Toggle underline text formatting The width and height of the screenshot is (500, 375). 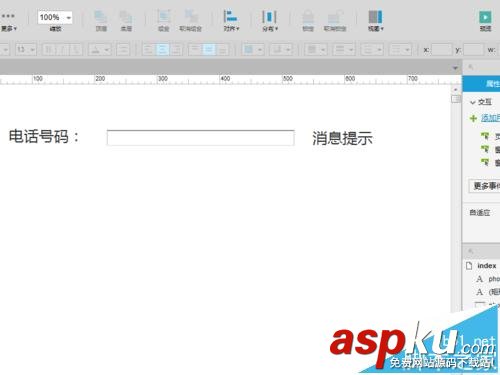click(76, 50)
